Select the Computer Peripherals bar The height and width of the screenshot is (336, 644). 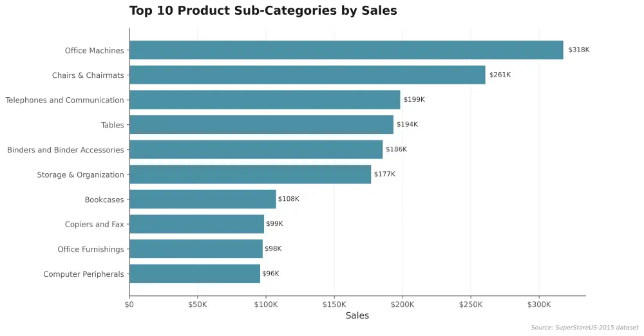[x=194, y=274]
